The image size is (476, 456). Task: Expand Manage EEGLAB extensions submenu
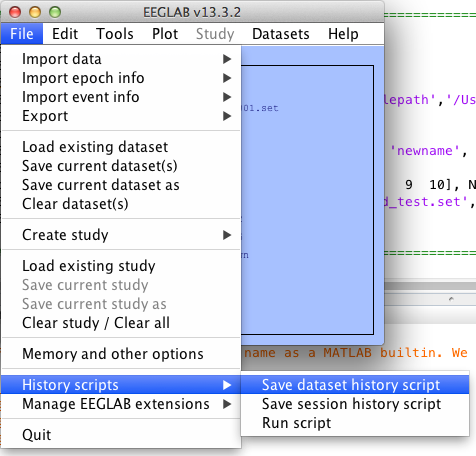click(121, 404)
